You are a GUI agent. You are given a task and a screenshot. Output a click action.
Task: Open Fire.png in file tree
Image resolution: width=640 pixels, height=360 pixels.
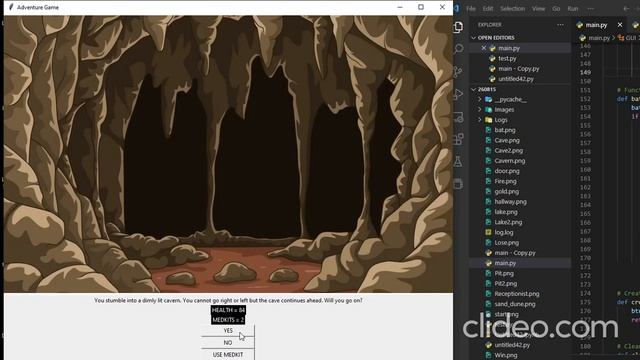[505, 181]
